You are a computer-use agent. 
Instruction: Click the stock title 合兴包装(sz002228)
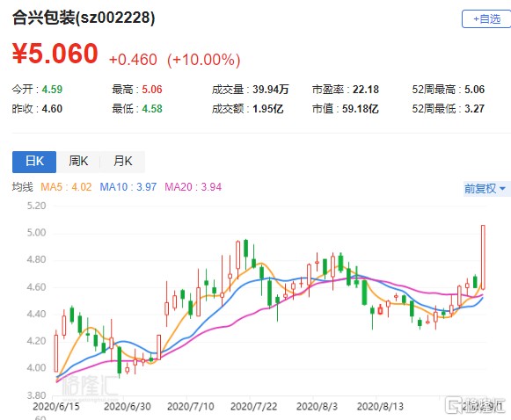(x=84, y=18)
